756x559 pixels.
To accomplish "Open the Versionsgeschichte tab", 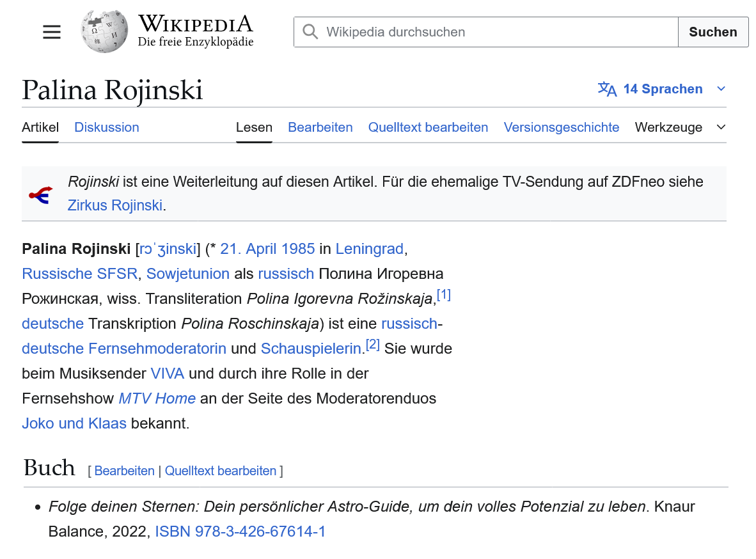I will pos(562,127).
